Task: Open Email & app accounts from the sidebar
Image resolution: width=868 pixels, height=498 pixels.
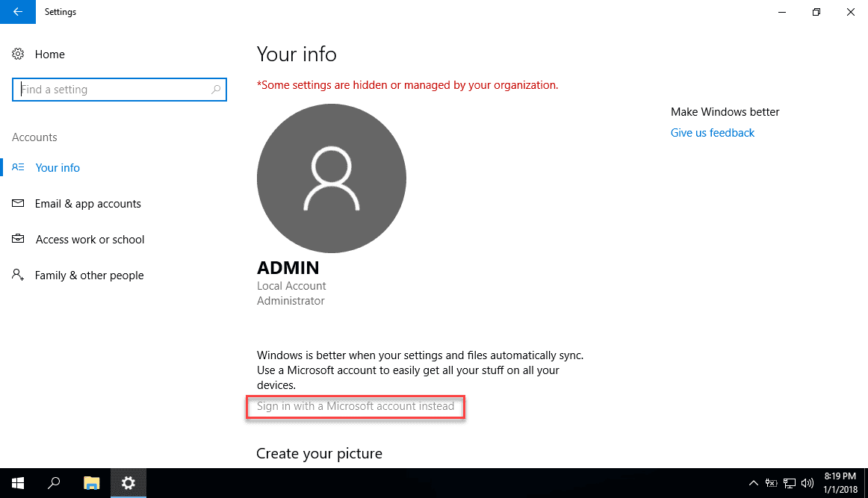Action: coord(87,203)
